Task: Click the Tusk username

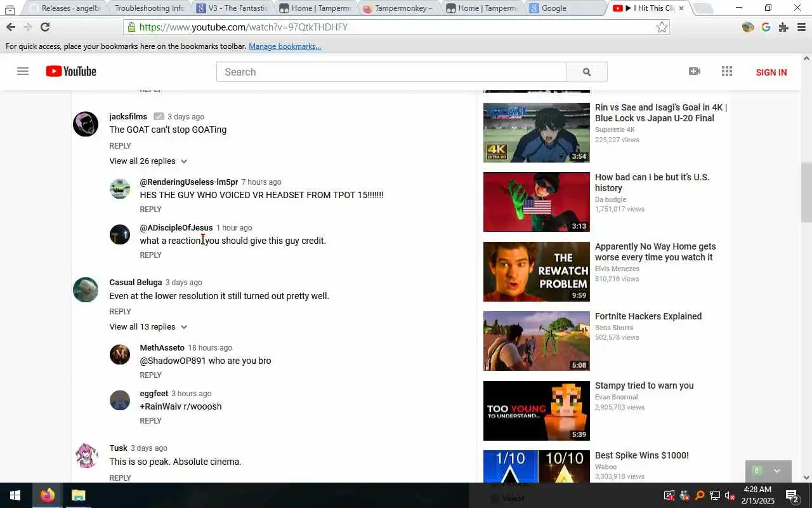Action: (x=118, y=448)
